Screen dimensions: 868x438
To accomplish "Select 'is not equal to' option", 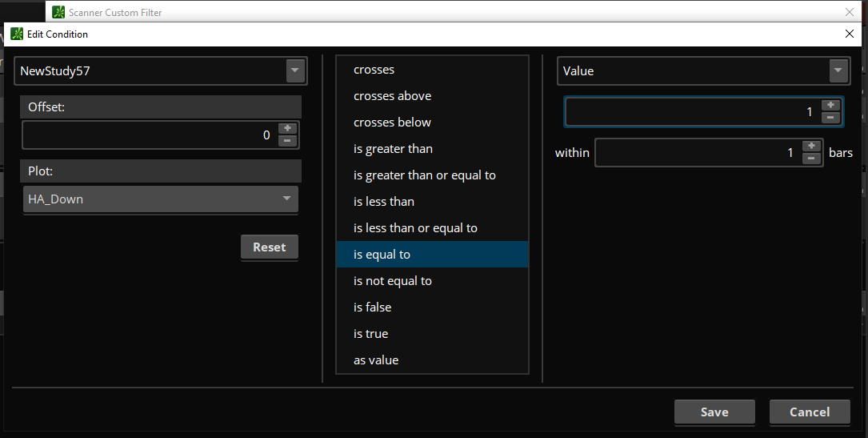I will tap(393, 281).
